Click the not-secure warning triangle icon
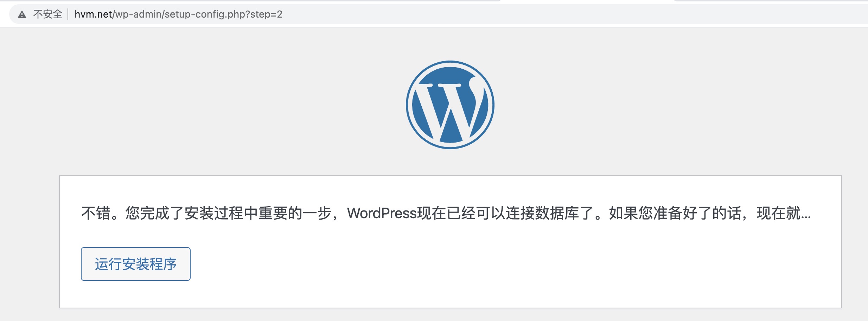 click(22, 14)
